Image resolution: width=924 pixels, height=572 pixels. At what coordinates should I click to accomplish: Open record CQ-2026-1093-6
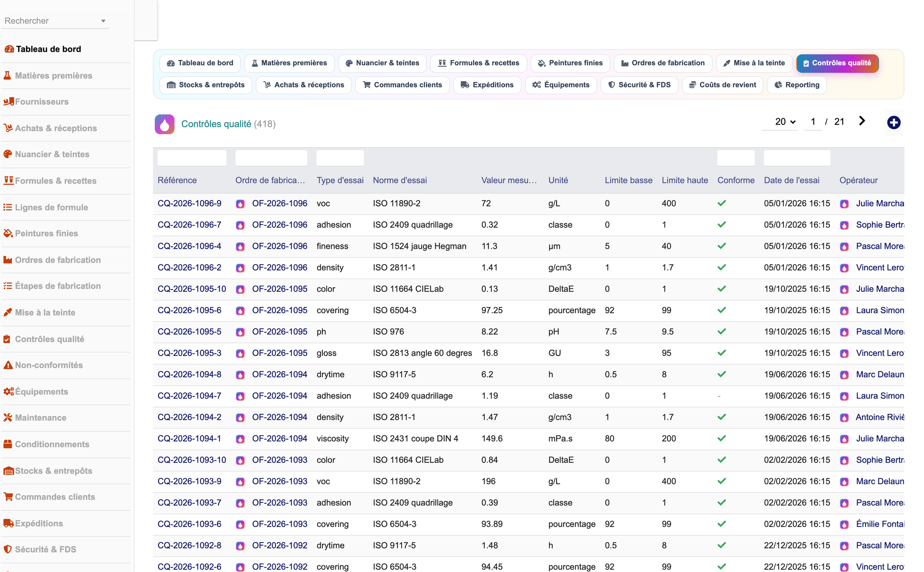(189, 524)
